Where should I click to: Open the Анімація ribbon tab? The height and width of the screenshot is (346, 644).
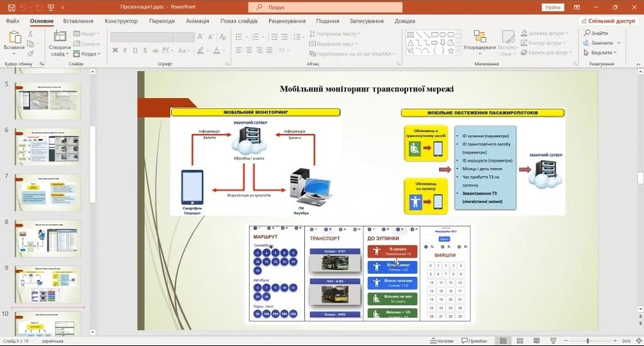click(x=197, y=21)
